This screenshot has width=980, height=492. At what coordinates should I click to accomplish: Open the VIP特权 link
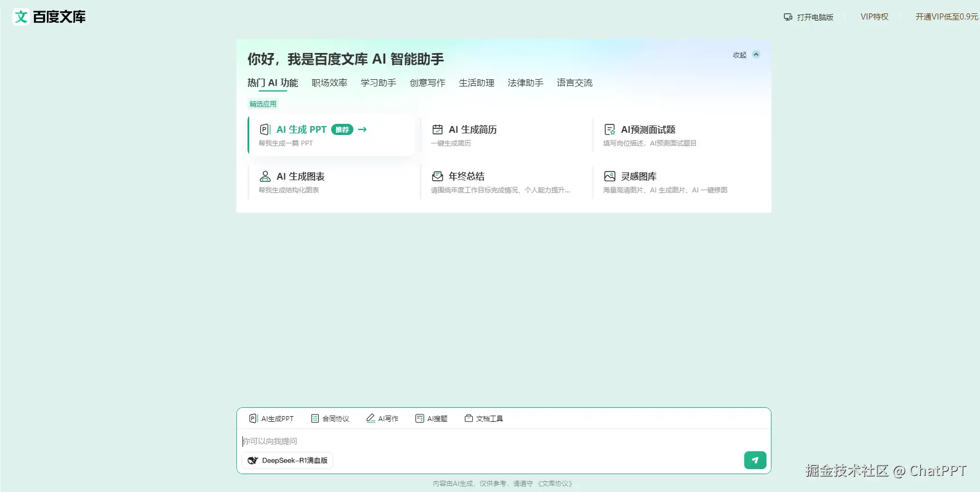click(875, 17)
